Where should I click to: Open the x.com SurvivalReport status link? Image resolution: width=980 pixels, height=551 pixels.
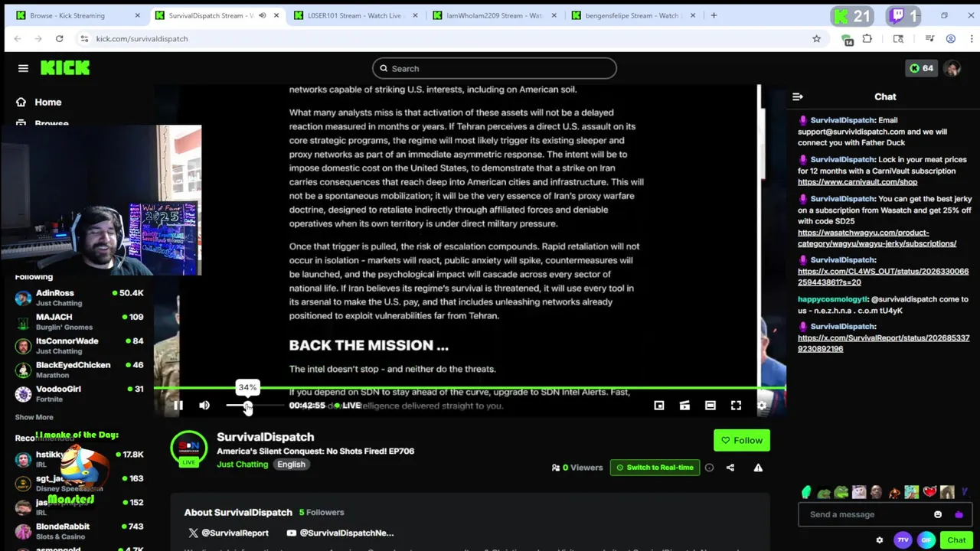pos(884,343)
